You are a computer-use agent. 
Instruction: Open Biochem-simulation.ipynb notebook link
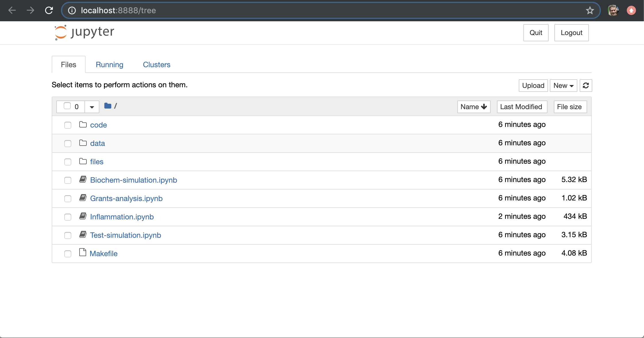coord(134,180)
